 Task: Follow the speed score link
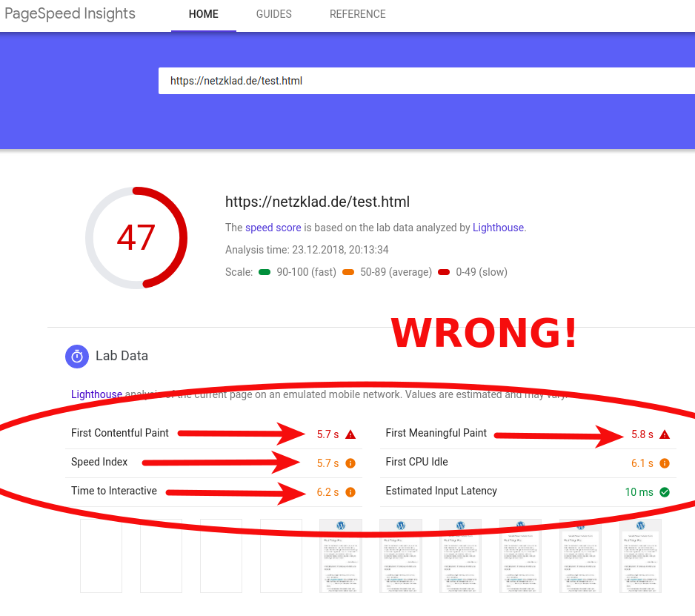point(273,228)
